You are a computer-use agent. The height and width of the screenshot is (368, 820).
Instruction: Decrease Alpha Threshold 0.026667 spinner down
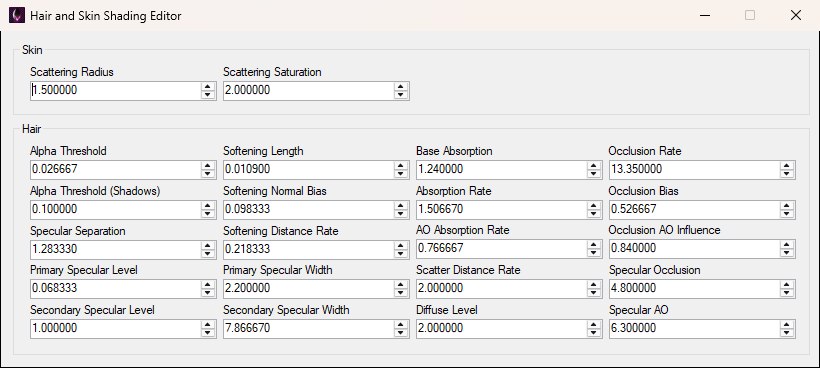208,174
